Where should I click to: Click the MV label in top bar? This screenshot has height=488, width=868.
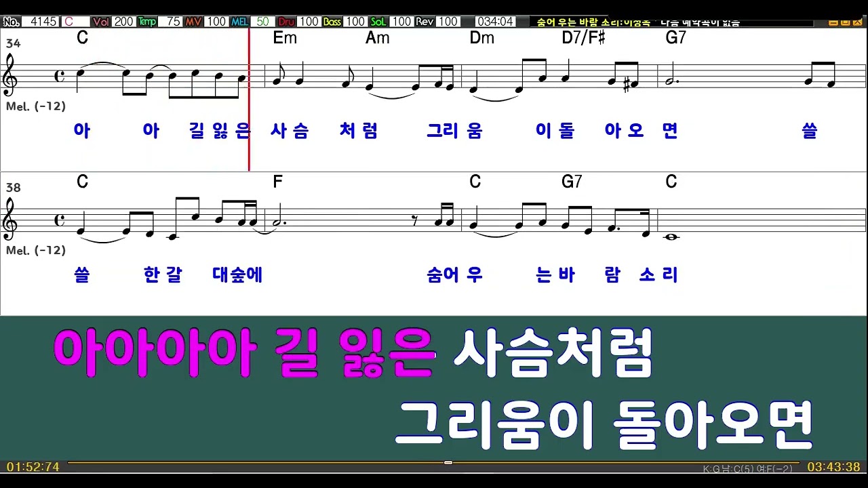[x=193, y=22]
